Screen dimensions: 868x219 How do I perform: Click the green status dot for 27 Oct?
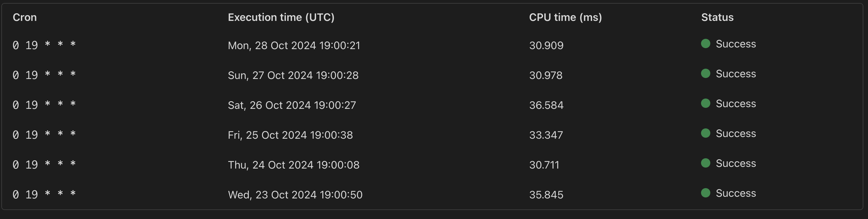click(x=706, y=73)
